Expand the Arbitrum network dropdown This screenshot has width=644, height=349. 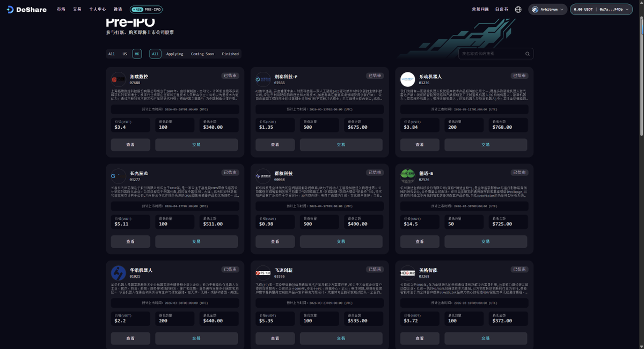click(x=547, y=9)
